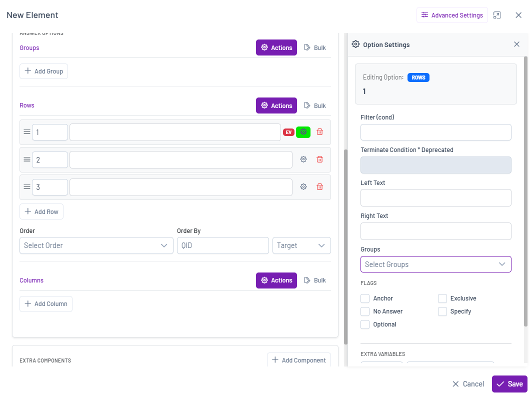Open Actions for Columns section

pyautogui.click(x=276, y=280)
